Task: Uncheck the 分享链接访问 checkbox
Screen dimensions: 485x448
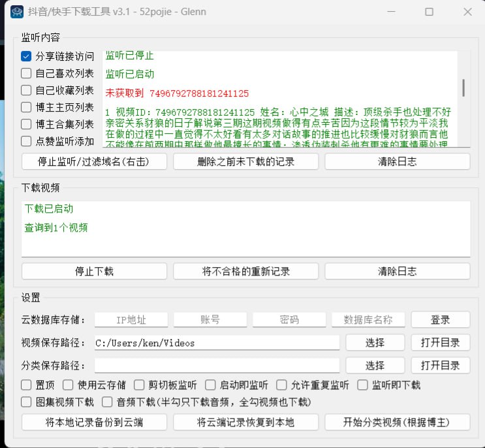Action: (x=27, y=56)
